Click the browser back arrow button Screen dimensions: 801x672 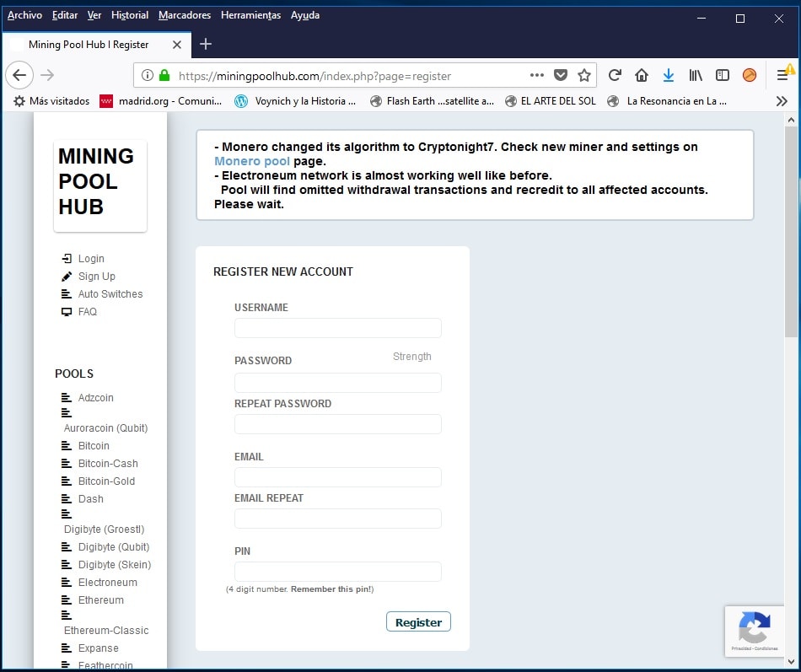coord(19,75)
